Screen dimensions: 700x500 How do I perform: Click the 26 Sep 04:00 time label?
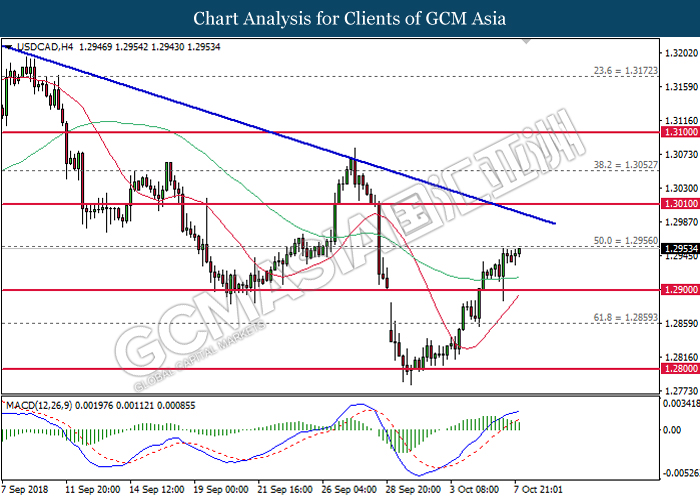click(x=349, y=489)
